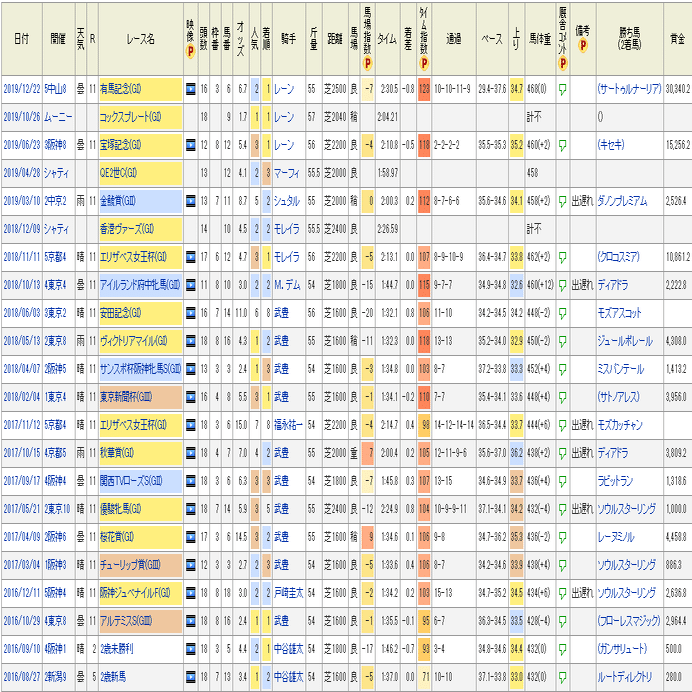
Task: Open the date link 2018/06/03
Action: [x=22, y=313]
